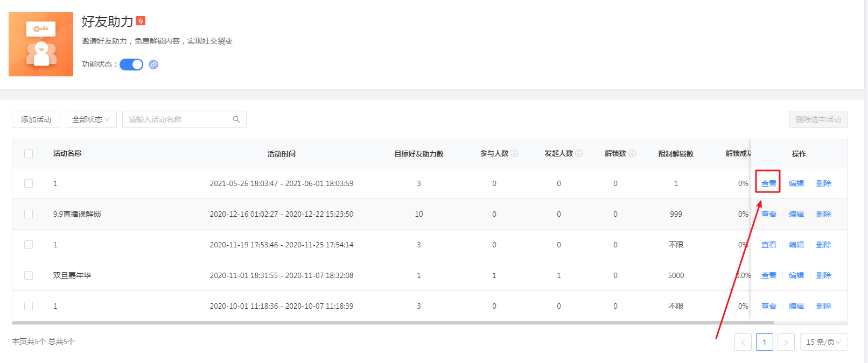The width and height of the screenshot is (868, 363).
Task: Click the 限制解锁数 column header
Action: point(676,154)
